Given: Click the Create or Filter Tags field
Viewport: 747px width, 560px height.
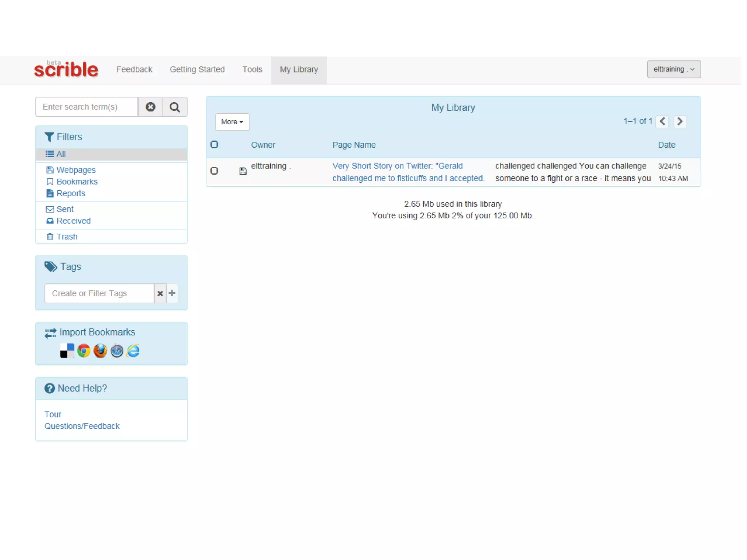Looking at the screenshot, I should coord(99,293).
